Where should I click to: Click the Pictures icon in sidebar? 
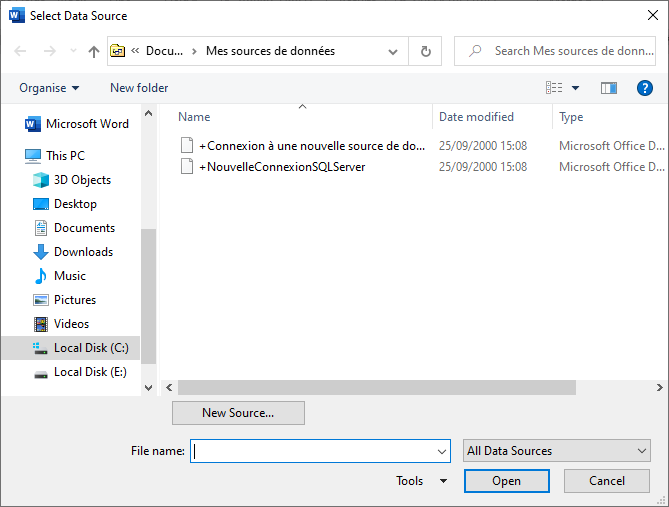41,300
